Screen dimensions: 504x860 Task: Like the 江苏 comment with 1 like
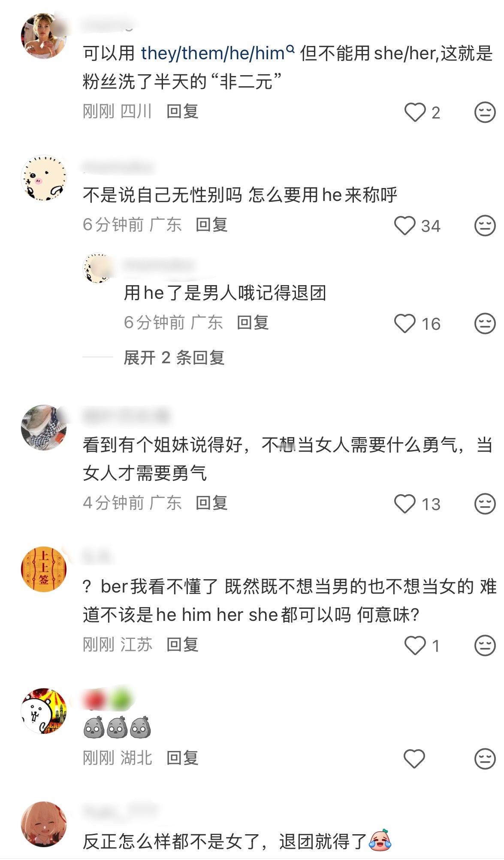pyautogui.click(x=415, y=645)
